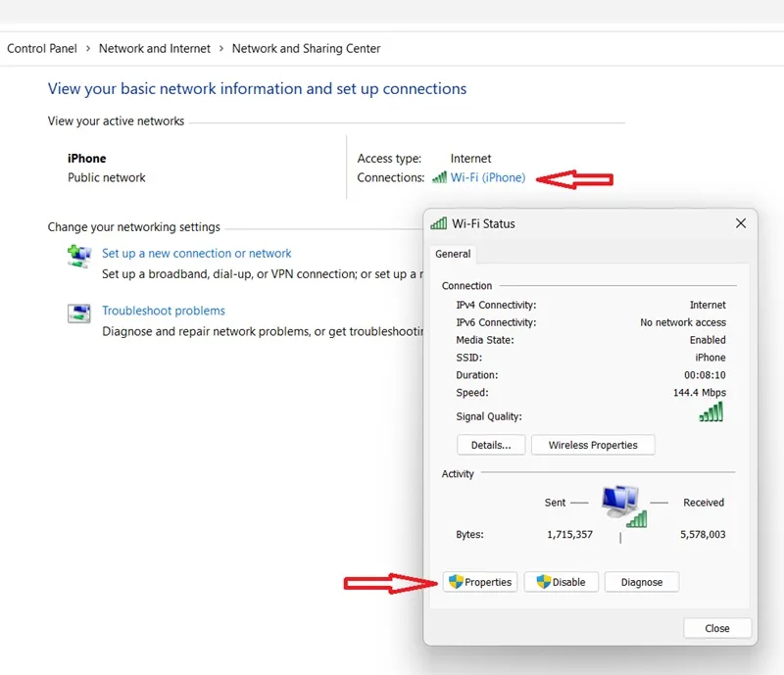Click the Signal Quality bars icon
The width and height of the screenshot is (784, 675).
coord(711,411)
